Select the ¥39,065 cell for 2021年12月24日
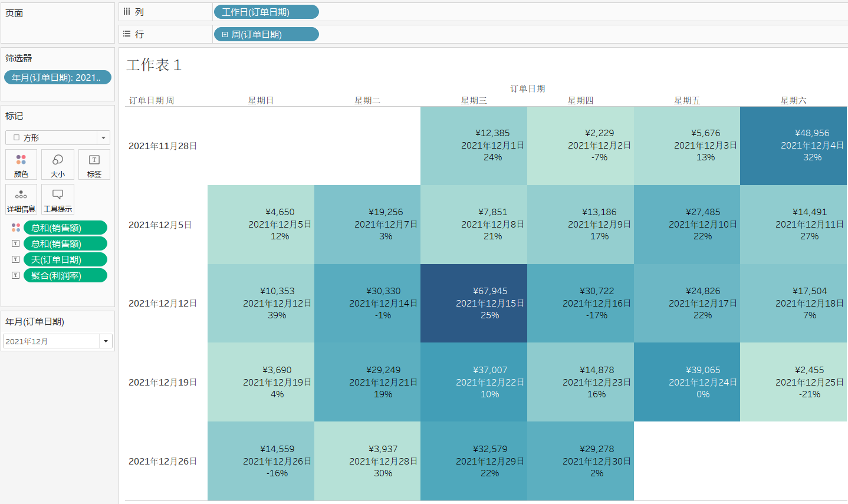The width and height of the screenshot is (848, 504). (687, 382)
